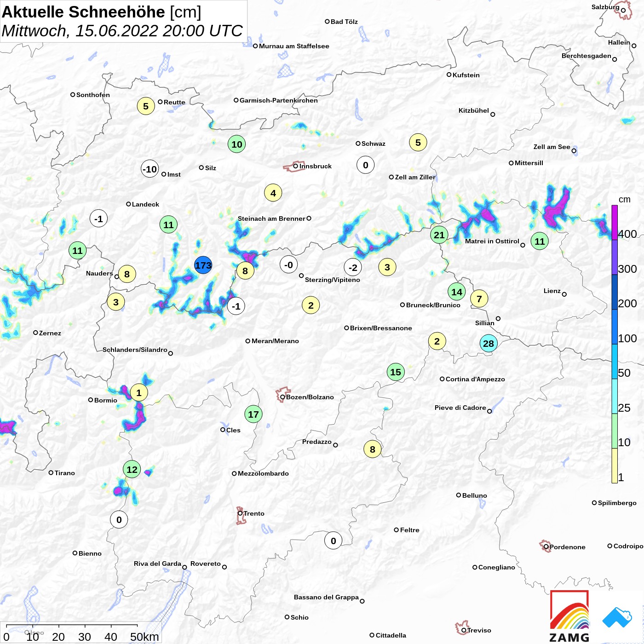
Task: Select the -0 station marker near Sterzing
Action: click(x=289, y=264)
